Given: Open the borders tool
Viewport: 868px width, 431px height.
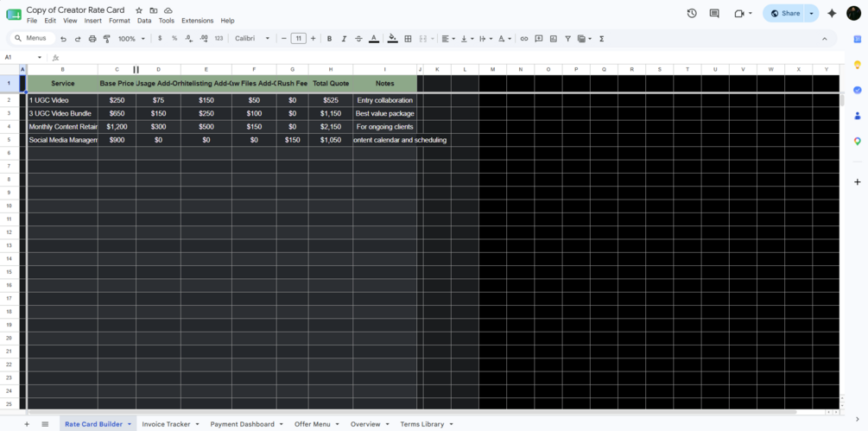Looking at the screenshot, I should pos(408,39).
